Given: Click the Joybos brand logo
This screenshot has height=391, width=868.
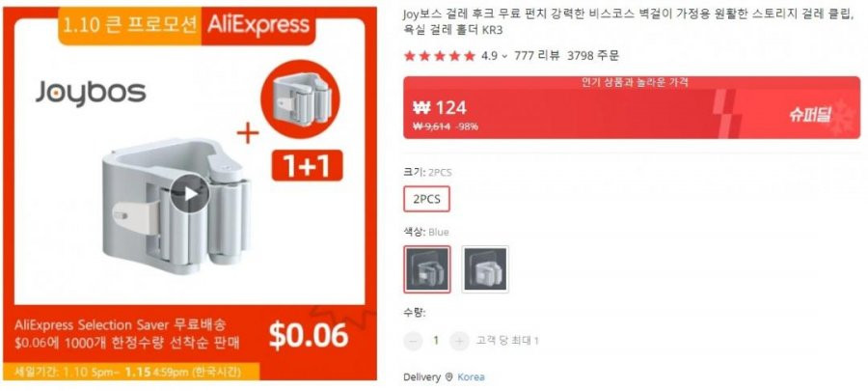Looking at the screenshot, I should point(91,93).
